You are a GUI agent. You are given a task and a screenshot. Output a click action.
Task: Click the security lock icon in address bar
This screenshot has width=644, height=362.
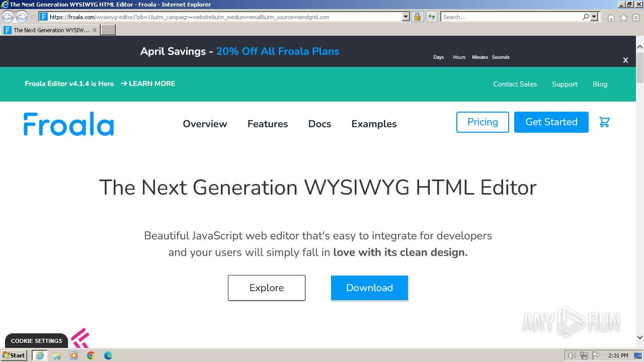click(x=417, y=17)
